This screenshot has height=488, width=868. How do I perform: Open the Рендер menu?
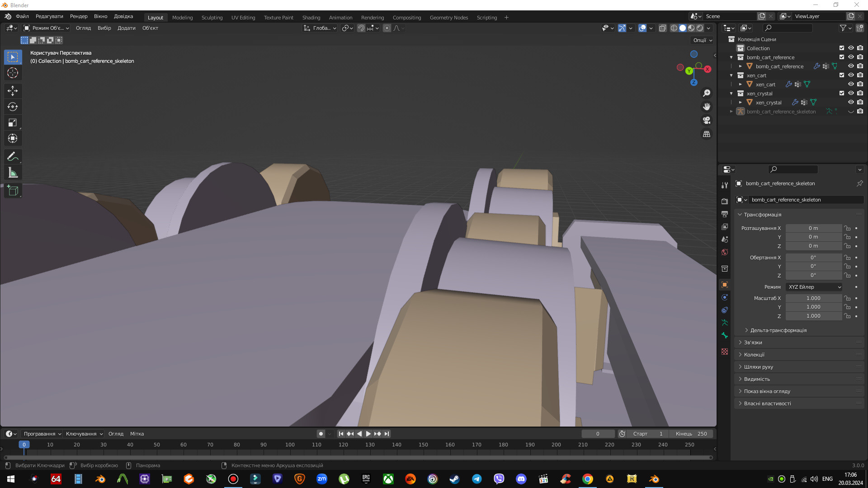[78, 16]
